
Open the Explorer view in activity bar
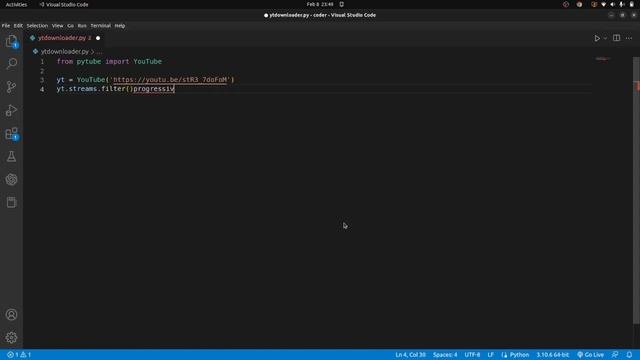[x=11, y=41]
